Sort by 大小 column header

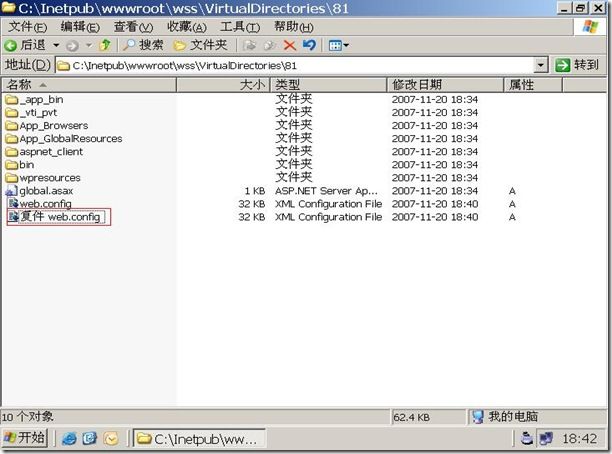pos(223,84)
